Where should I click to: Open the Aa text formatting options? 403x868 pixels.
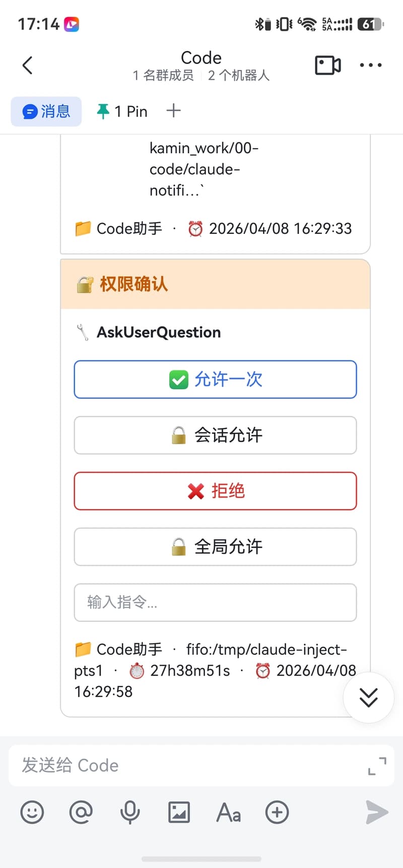228,813
